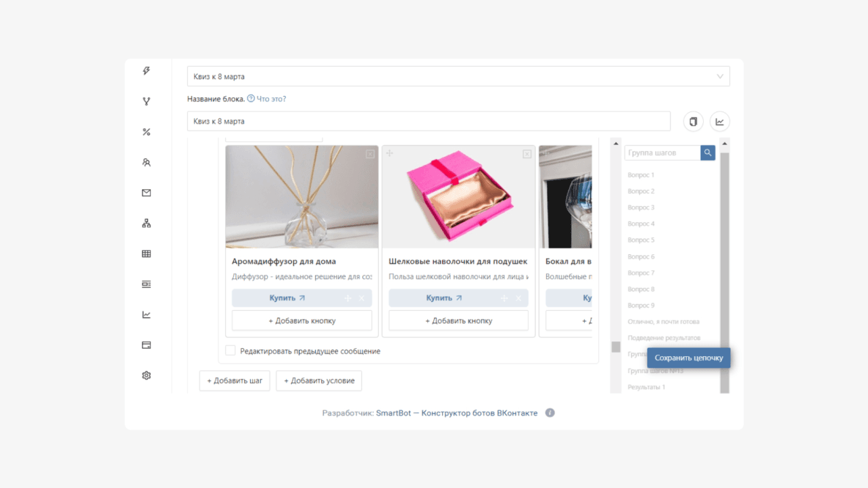Screen dimensions: 868x488
Task: Select Вопрос 4 in step list
Action: [x=641, y=223]
